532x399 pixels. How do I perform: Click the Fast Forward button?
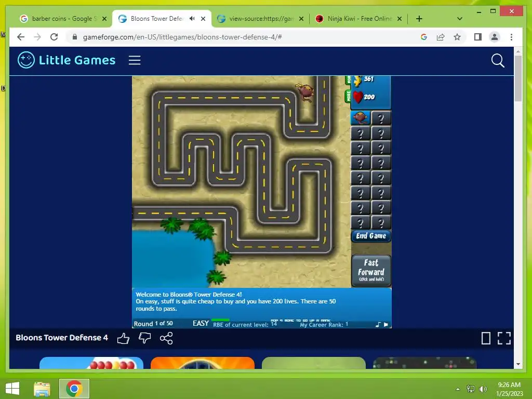(x=371, y=271)
